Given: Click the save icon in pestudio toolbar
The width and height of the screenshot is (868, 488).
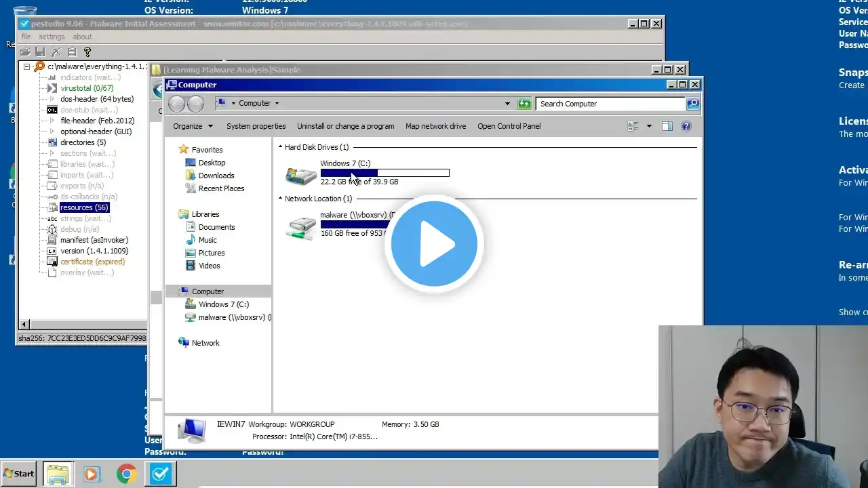Looking at the screenshot, I should coord(40,52).
